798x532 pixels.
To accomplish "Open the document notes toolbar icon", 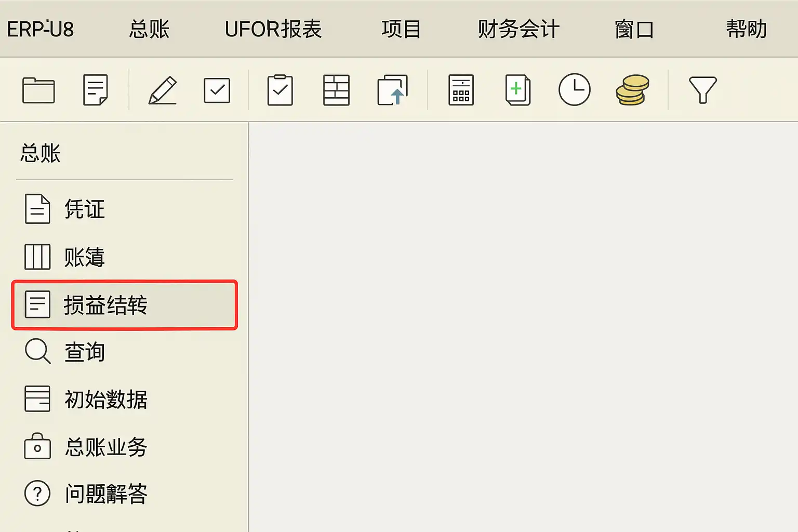I will pos(96,90).
